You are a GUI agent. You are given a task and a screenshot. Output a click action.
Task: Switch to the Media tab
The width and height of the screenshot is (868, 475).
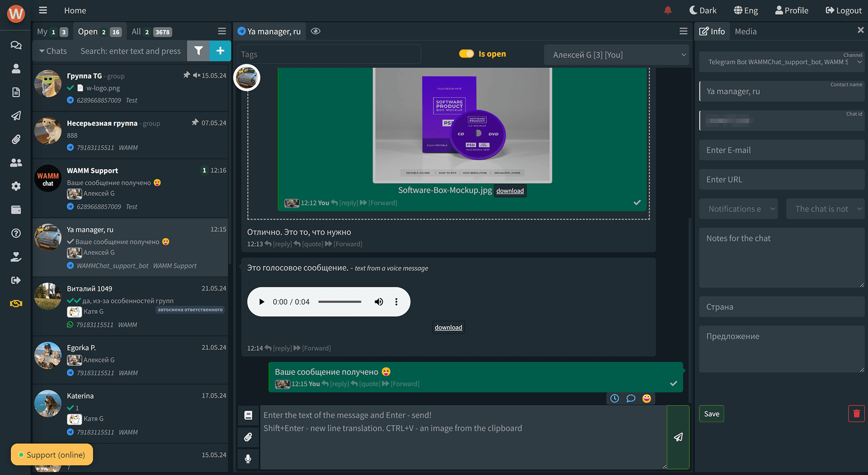pyautogui.click(x=746, y=32)
